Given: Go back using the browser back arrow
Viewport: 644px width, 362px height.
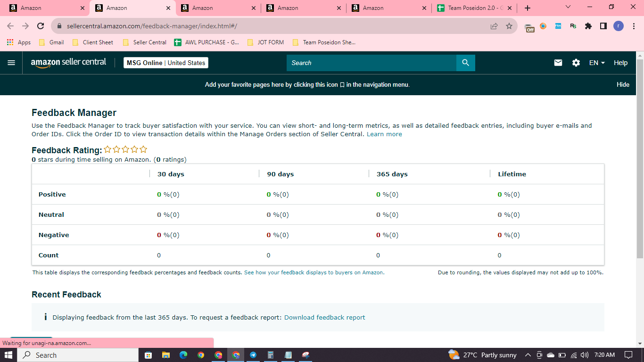Looking at the screenshot, I should pos(10,26).
